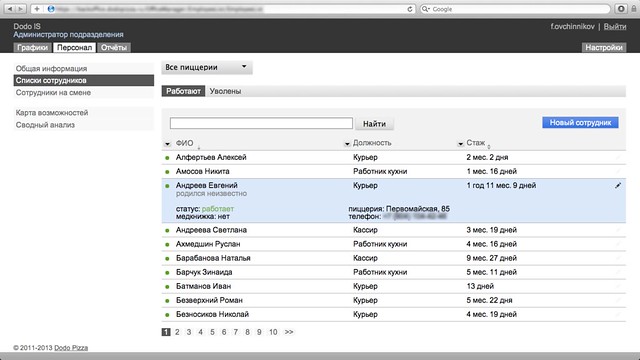640x360 pixels.
Task: Click the green status dot of Батманов Иван
Action: click(167, 287)
